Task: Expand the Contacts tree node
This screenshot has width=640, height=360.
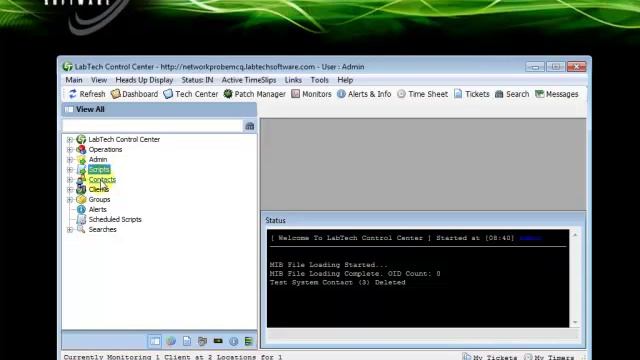Action: pos(70,180)
